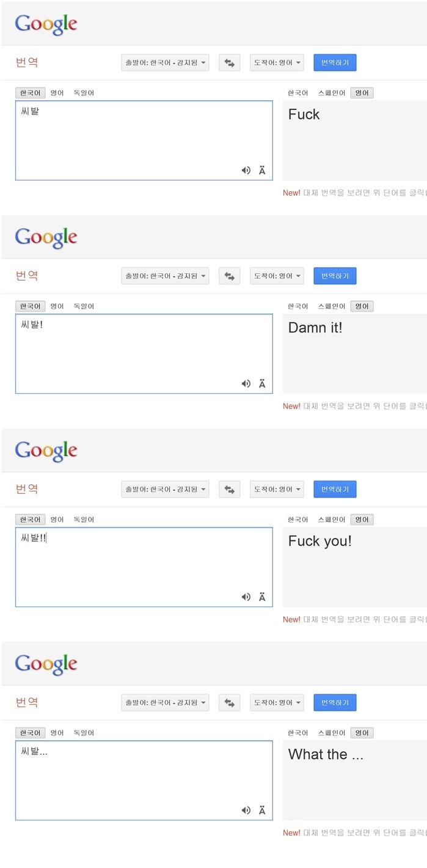Viewport: 427px width, 868px height.
Task: Click the Ä icon under the 씨발!! input
Action: [261, 597]
